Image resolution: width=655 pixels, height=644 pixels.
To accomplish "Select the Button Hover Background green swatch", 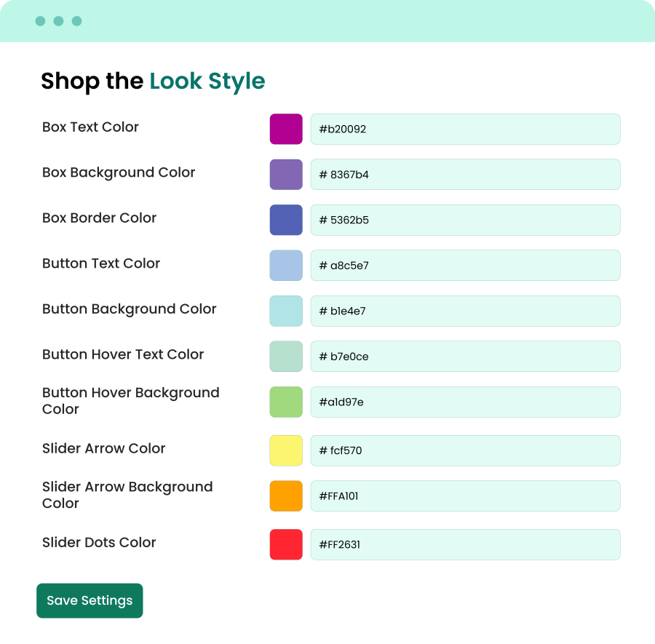I will tap(286, 402).
